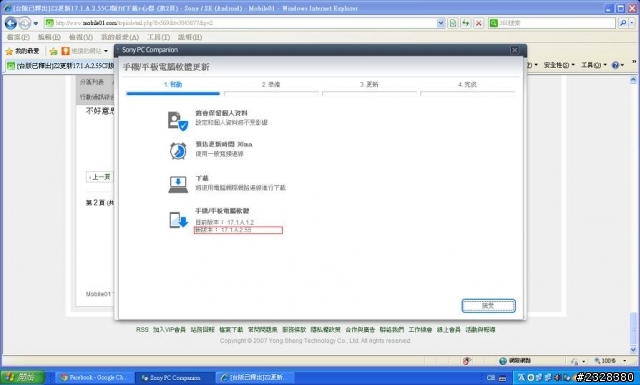Screen dimensions: 640x385
Task: Open the 我的最愛(A) menu
Action: tap(120, 37)
